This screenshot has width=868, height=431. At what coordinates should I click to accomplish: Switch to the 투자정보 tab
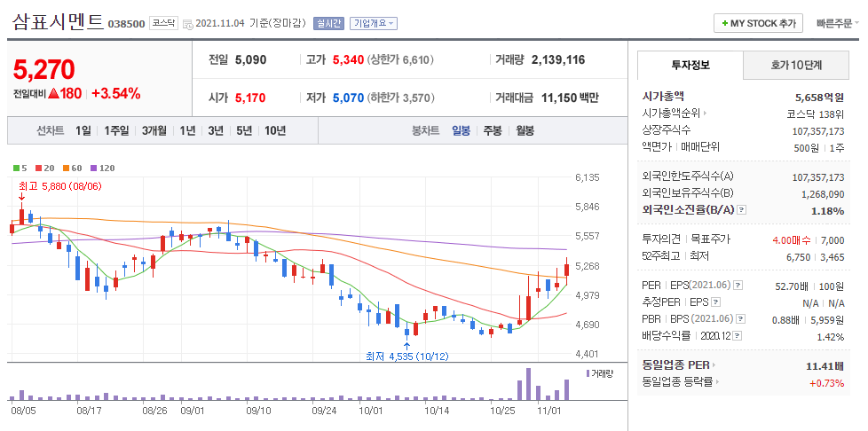[x=690, y=66]
